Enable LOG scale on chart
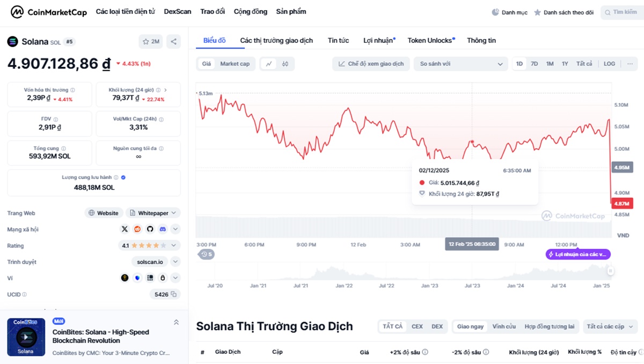Viewport: 644px width, 364px height. point(609,64)
